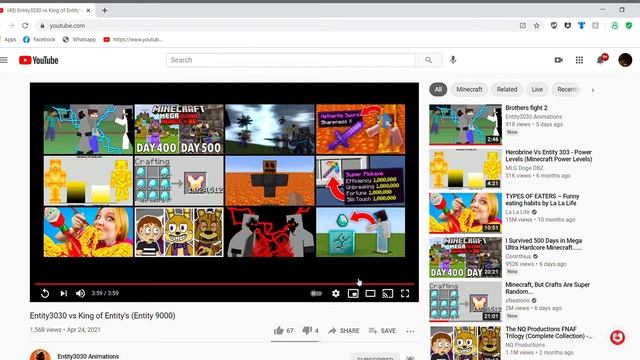This screenshot has height=360, width=640.
Task: Select the Related filter chip
Action: pyautogui.click(x=507, y=89)
